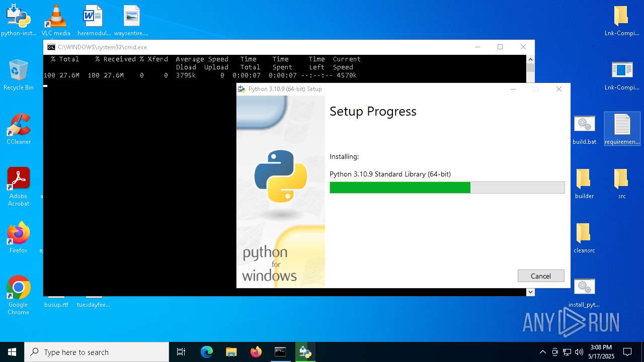Screen dimensions: 644x362
Task: Show hidden system tray icons
Action: coord(542,352)
